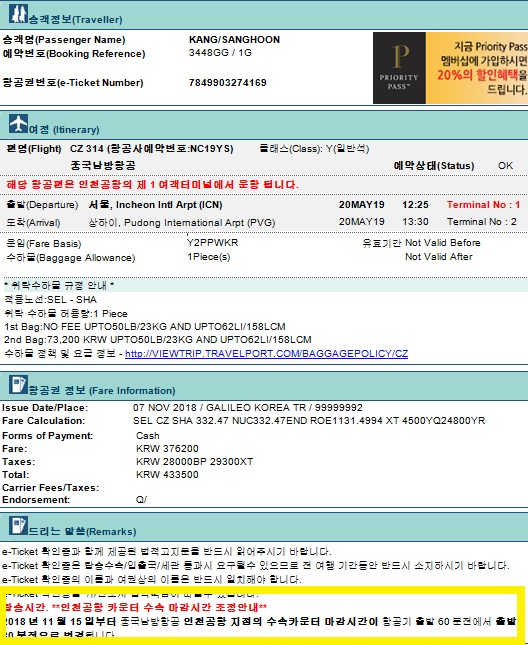The height and width of the screenshot is (645, 528).
Task: Click the Priority Pass black logo
Action: tap(399, 68)
